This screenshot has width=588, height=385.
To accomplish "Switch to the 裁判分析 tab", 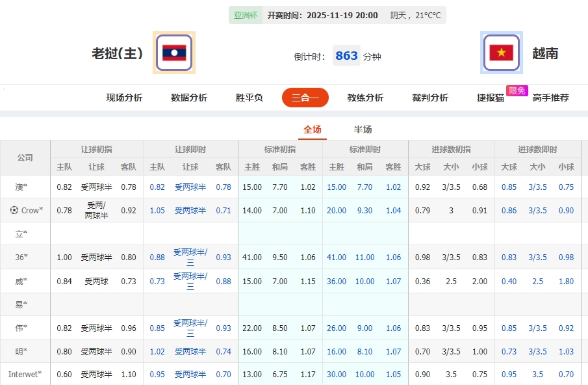I will [x=429, y=98].
